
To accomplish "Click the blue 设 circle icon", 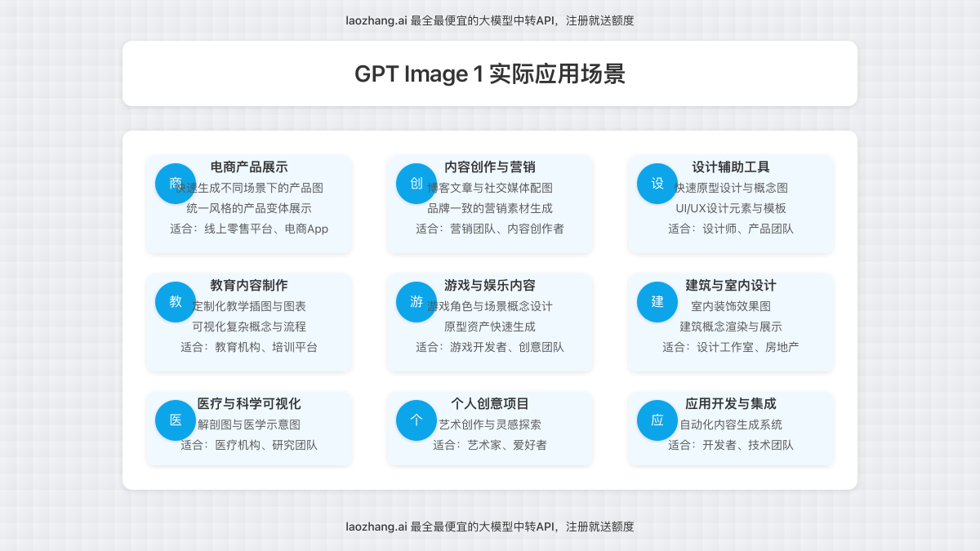I will pos(657,184).
